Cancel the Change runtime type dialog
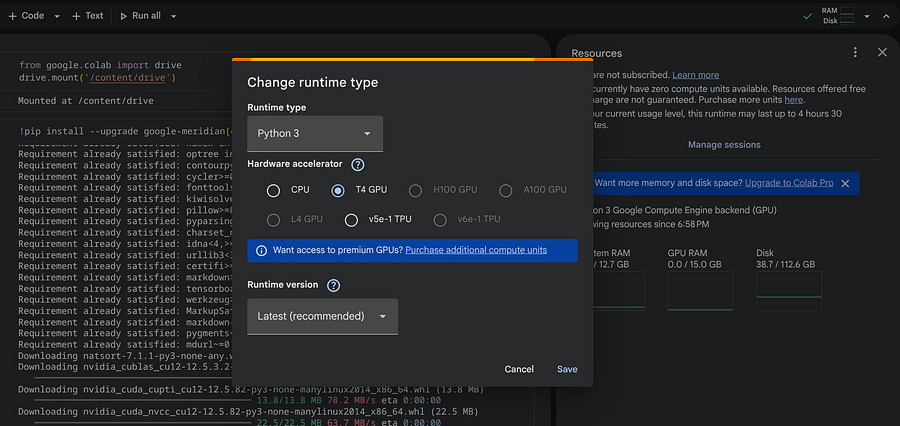This screenshot has width=900, height=426. pyautogui.click(x=519, y=369)
